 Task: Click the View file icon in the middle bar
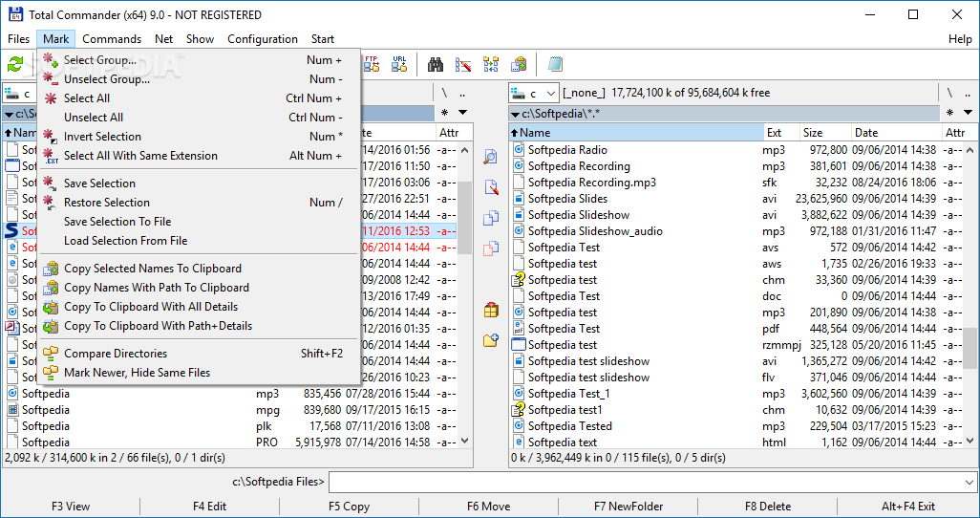pos(491,157)
